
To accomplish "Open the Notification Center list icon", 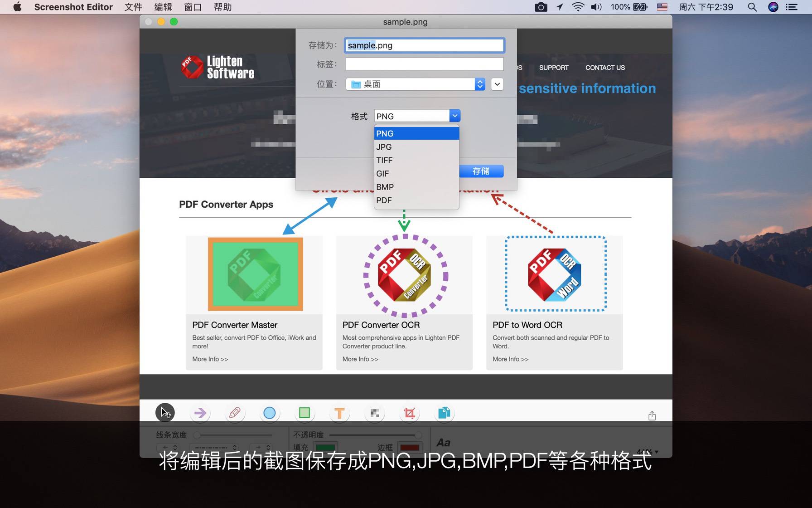I will 792,7.
